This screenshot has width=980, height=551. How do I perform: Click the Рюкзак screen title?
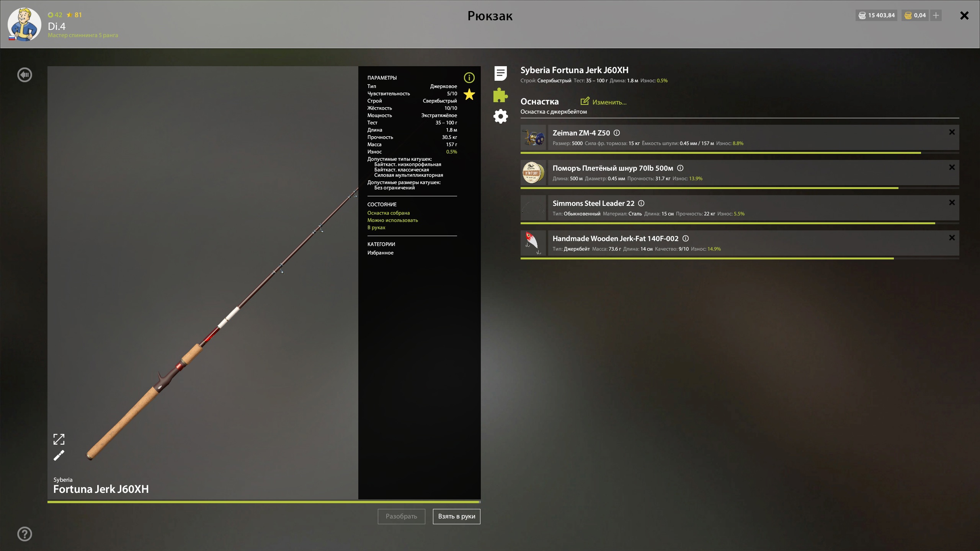click(490, 16)
